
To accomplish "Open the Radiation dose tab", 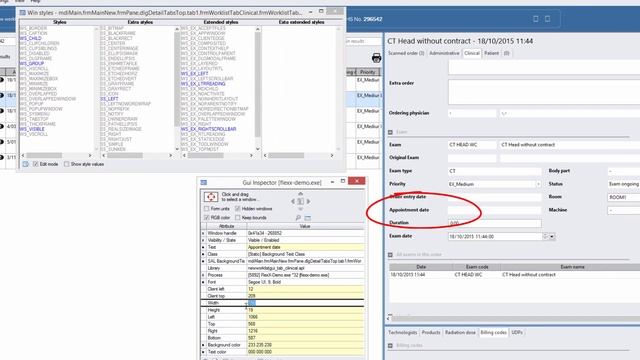I will click(460, 333).
